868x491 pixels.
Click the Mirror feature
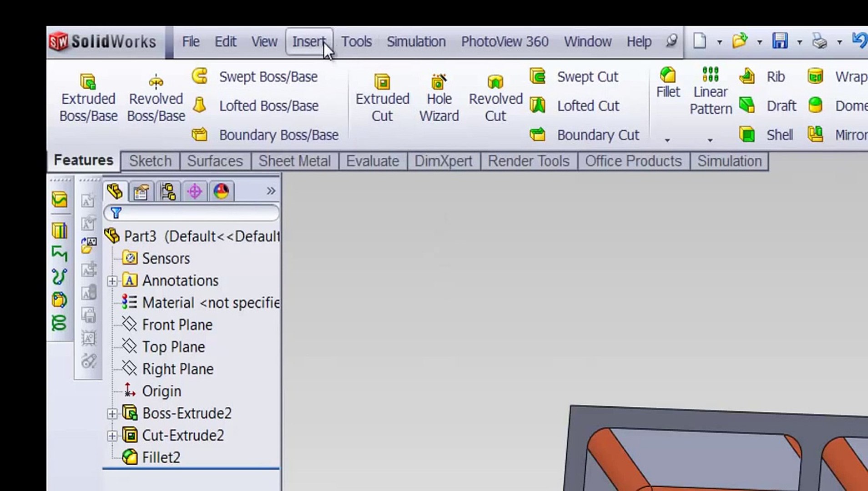coord(837,135)
